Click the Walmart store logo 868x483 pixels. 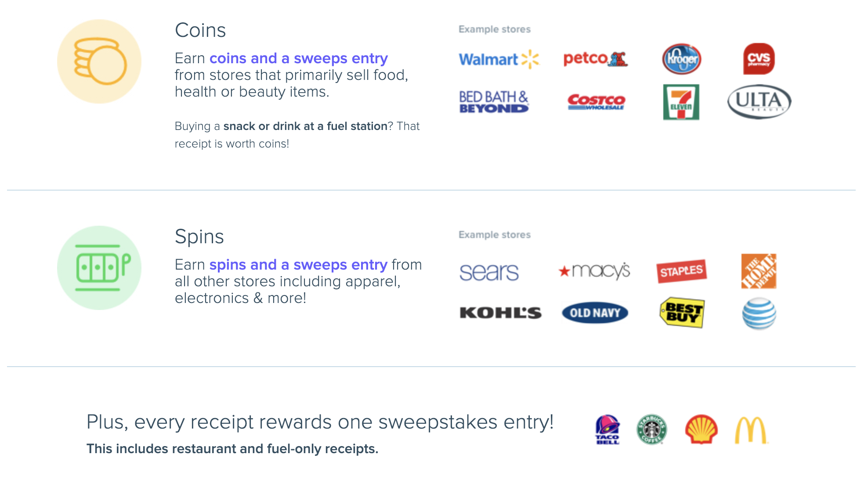tap(499, 59)
